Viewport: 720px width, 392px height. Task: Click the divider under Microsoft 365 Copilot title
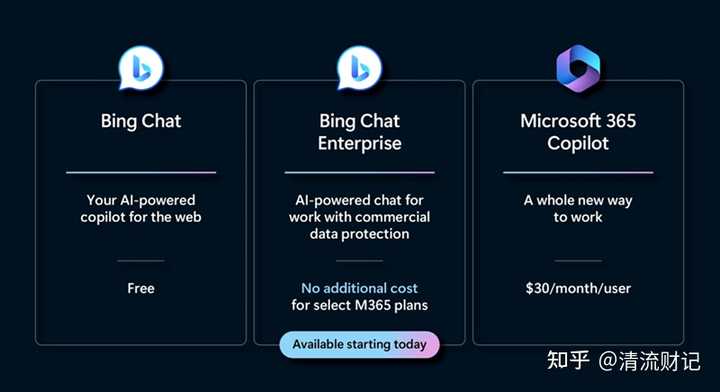point(578,173)
